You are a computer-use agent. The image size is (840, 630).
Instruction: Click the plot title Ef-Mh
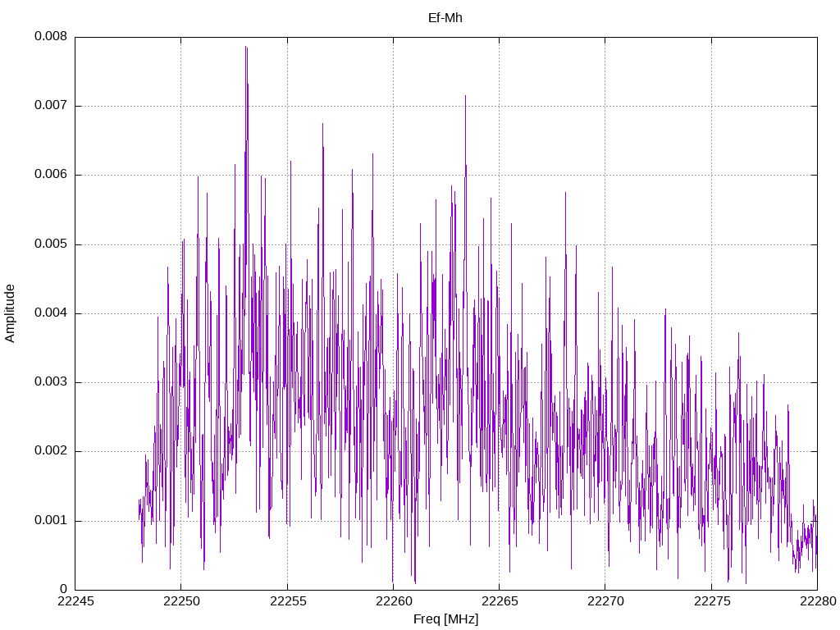click(x=445, y=18)
